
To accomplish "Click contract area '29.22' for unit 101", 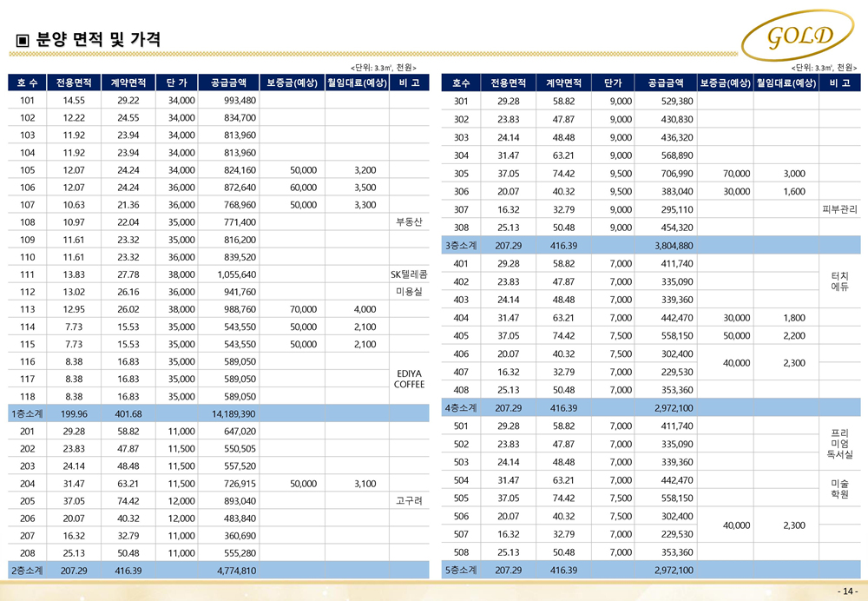I will [x=128, y=100].
